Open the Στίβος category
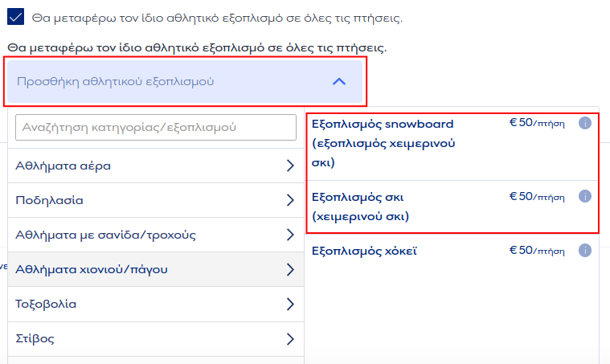Image resolution: width=610 pixels, height=364 pixels. (x=35, y=339)
